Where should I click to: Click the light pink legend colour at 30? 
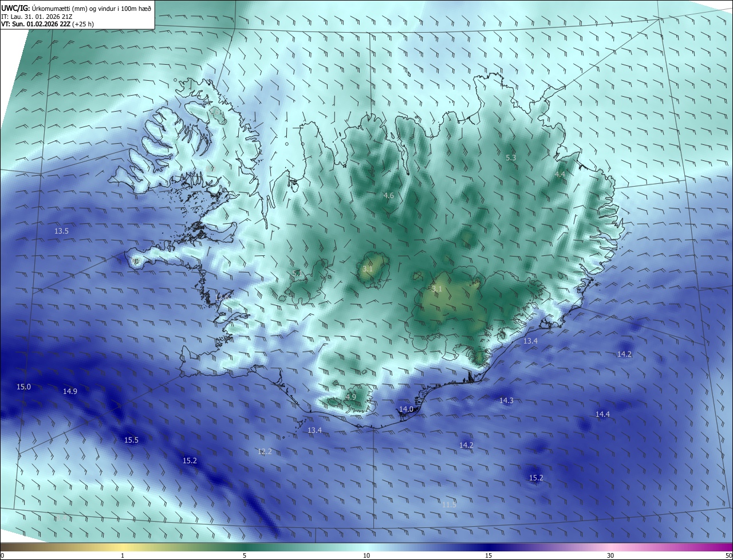coord(610,547)
